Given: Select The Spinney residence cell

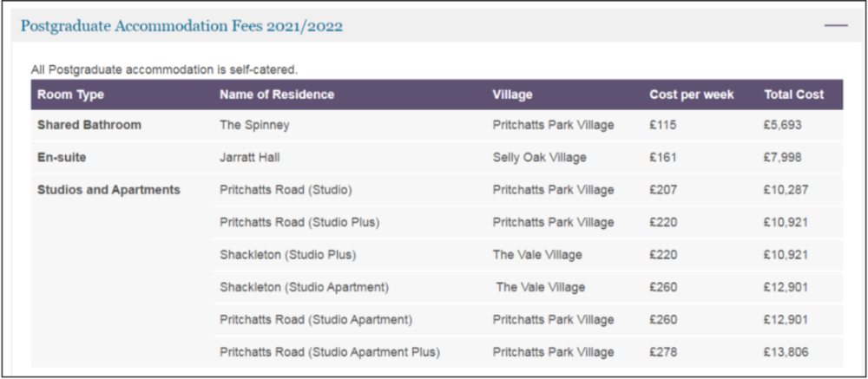Looking at the screenshot, I should (x=254, y=125).
